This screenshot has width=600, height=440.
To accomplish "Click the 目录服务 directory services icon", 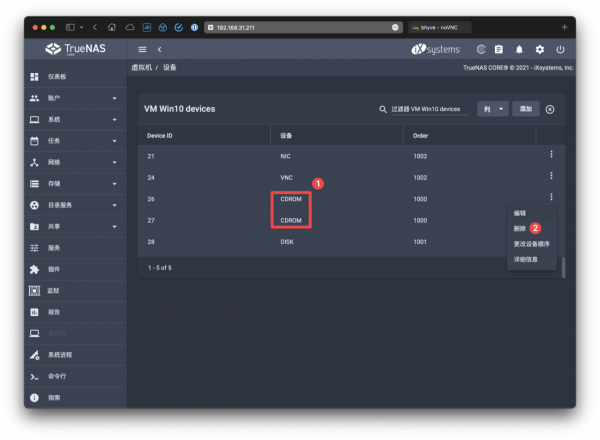I will coord(34,205).
